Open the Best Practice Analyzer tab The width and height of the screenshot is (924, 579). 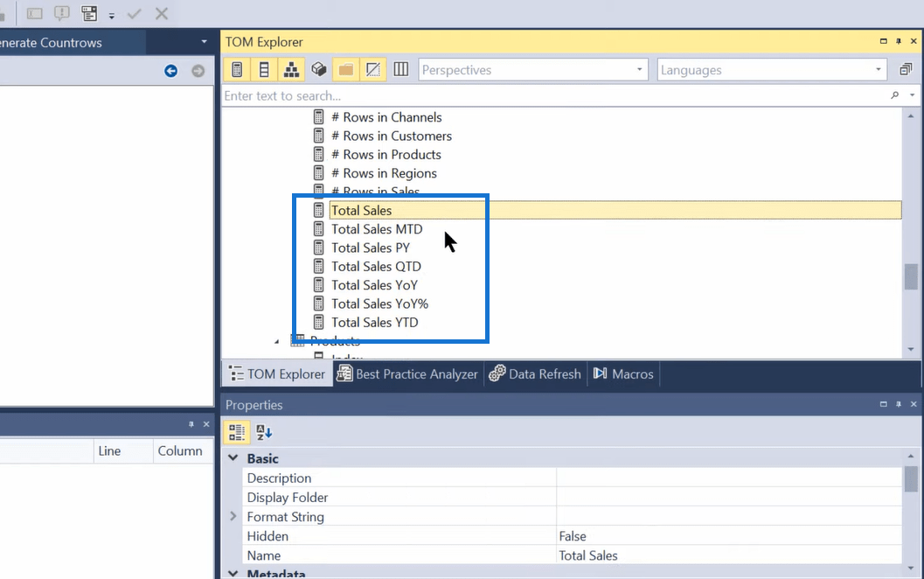coord(407,373)
